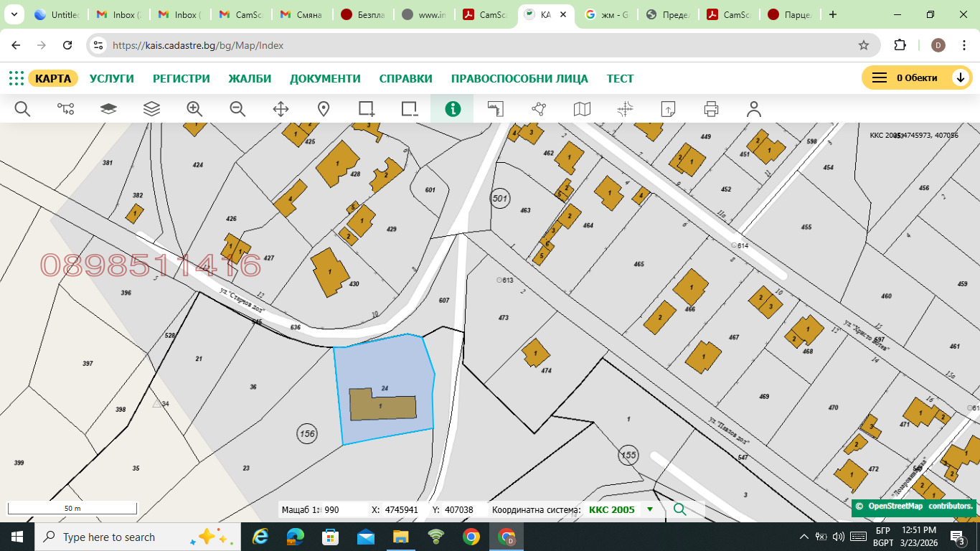980x551 pixels.
Task: Click remove-from-selection rectangle tool
Action: pyautogui.click(x=410, y=109)
